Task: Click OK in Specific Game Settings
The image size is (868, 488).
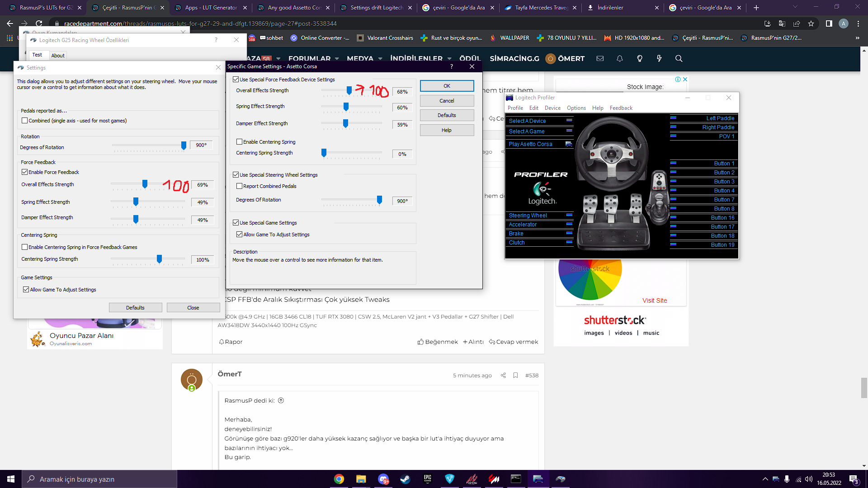Action: click(x=447, y=86)
